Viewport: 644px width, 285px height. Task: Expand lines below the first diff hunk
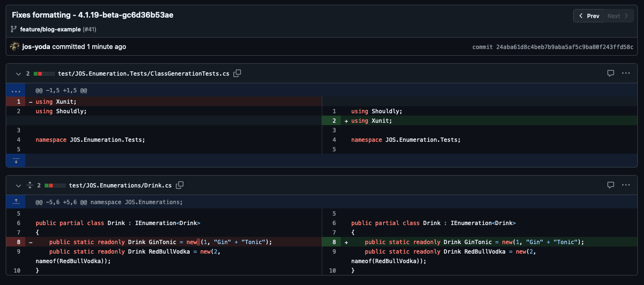coord(16,160)
